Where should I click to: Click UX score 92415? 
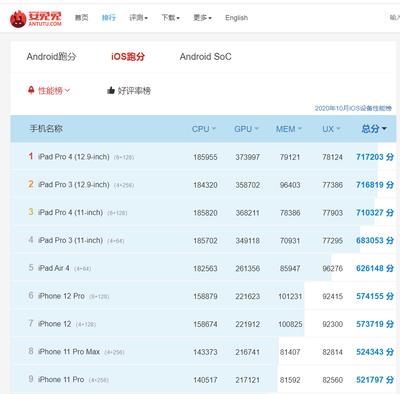coord(332,296)
